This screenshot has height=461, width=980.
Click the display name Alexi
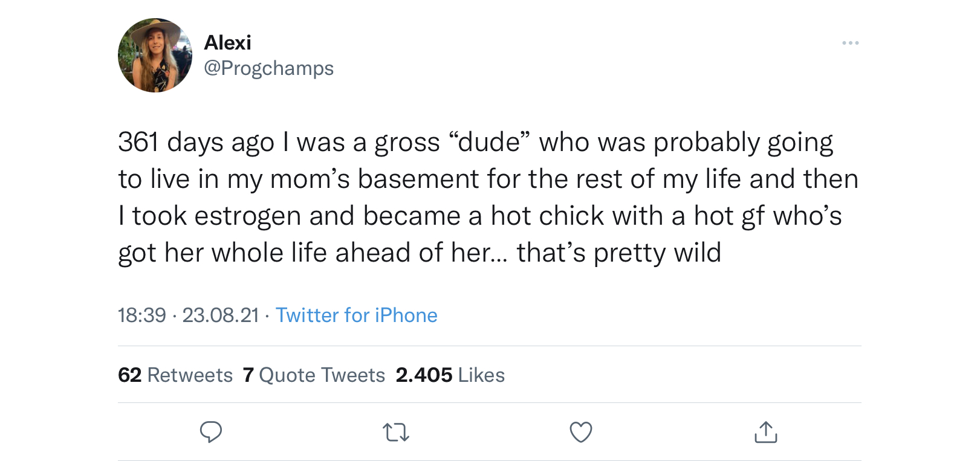pyautogui.click(x=227, y=42)
